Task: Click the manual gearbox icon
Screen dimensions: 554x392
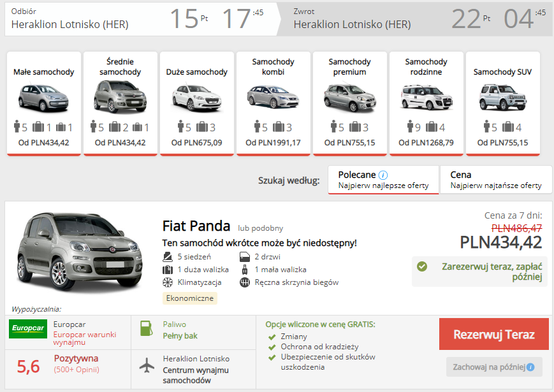Action: pos(245,282)
